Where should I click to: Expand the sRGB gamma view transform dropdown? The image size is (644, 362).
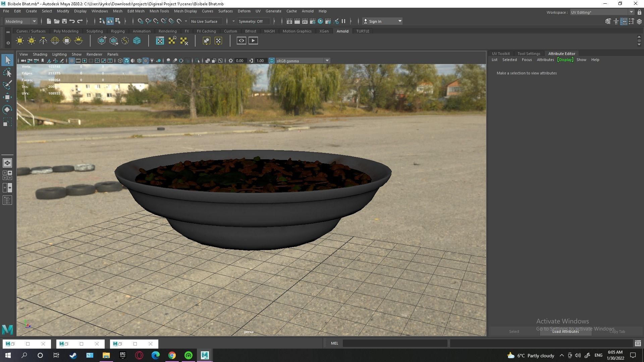click(327, 61)
